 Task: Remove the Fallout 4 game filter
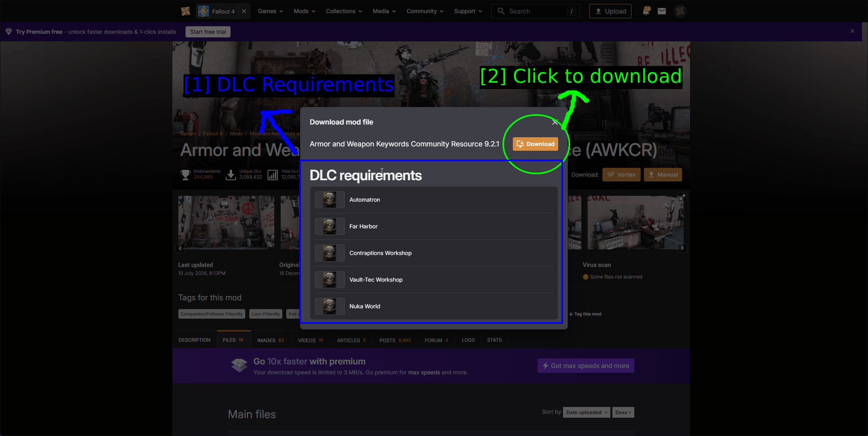pyautogui.click(x=244, y=11)
